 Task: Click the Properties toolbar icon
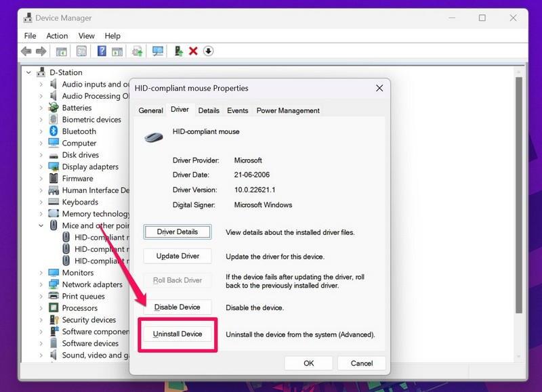pyautogui.click(x=81, y=51)
